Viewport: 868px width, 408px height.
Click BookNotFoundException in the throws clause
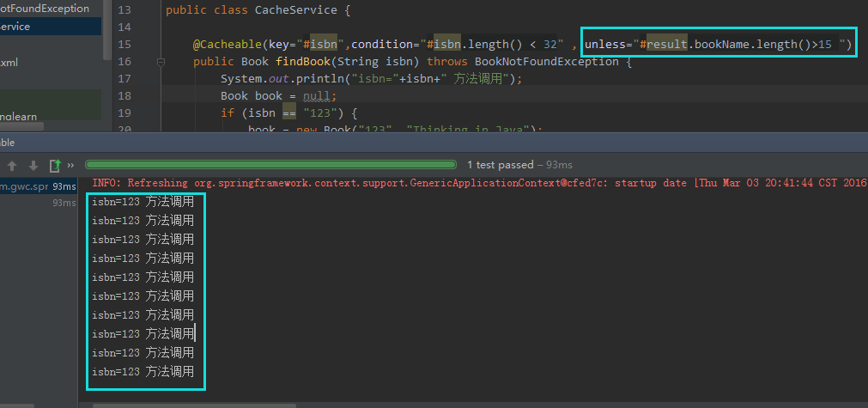[546, 62]
